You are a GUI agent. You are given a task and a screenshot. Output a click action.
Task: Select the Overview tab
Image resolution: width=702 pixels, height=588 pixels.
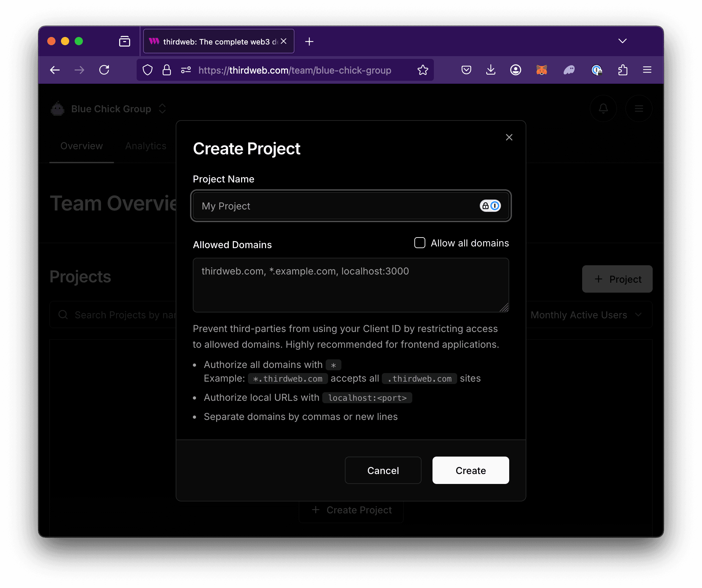(81, 146)
